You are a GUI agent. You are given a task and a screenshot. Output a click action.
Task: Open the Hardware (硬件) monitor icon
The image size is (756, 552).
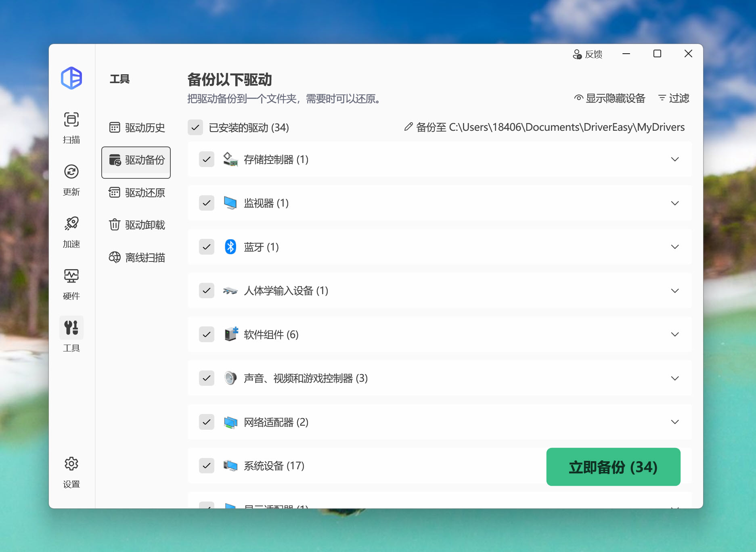tap(71, 276)
